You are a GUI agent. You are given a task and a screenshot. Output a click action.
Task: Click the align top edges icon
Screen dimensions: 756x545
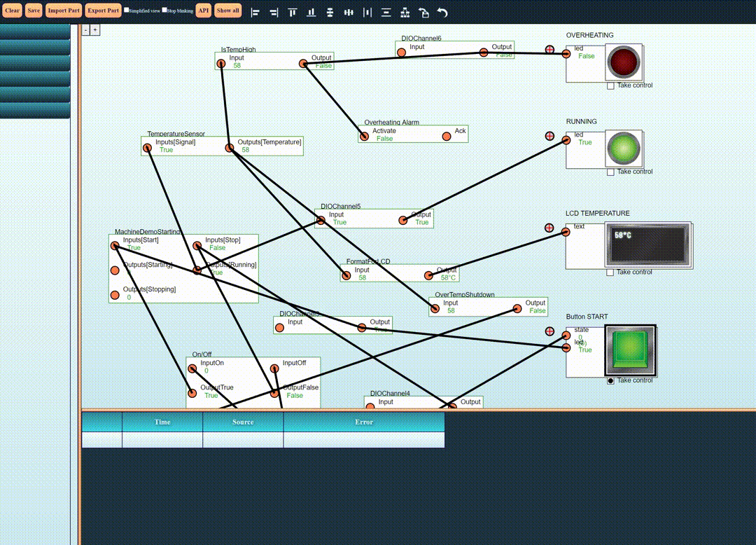[x=293, y=13]
